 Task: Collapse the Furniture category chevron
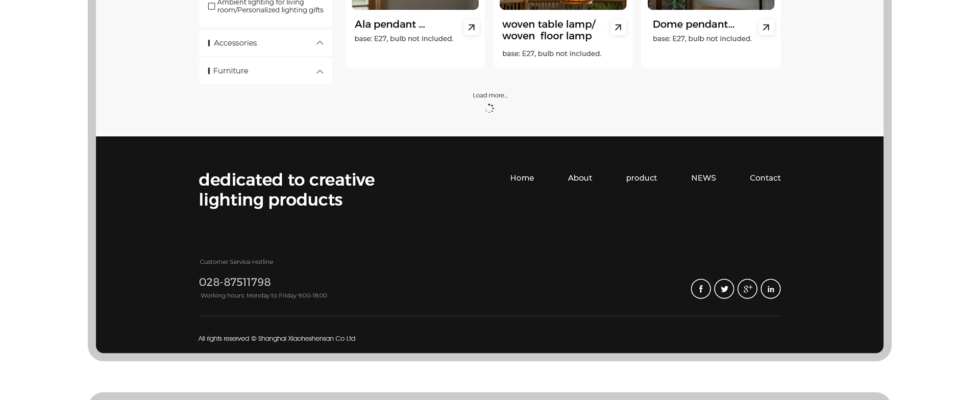point(320,71)
